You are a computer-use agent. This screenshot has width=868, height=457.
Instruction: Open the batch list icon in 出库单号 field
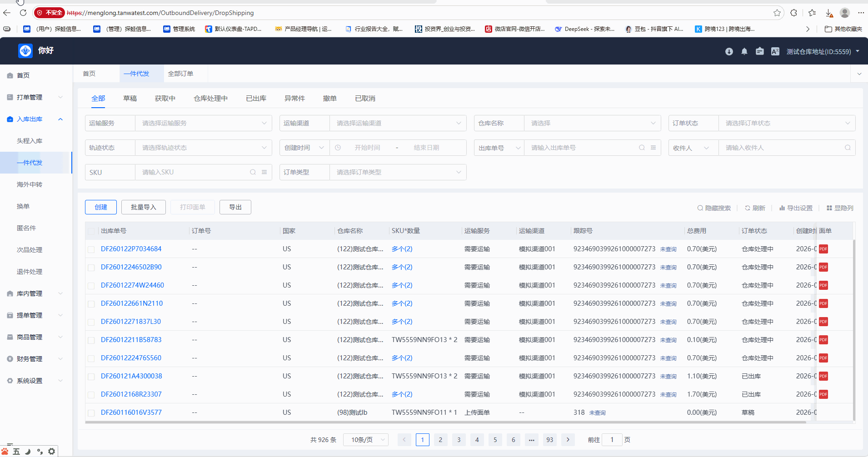click(x=653, y=148)
